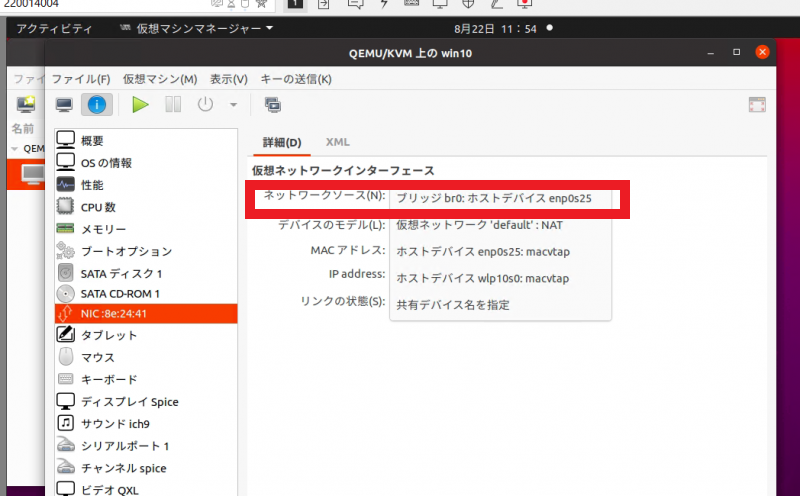Switch to the XML tab
Image resolution: width=800 pixels, height=496 pixels.
[x=338, y=142]
